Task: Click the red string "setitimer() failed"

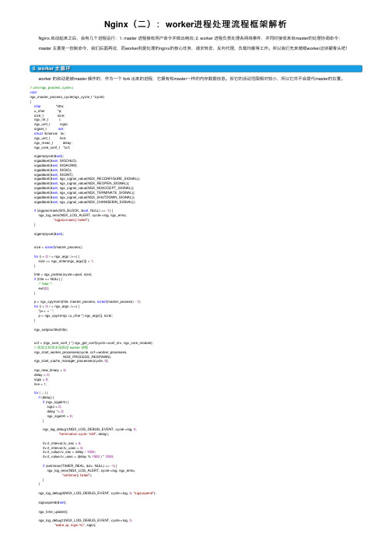Action: click(x=77, y=475)
